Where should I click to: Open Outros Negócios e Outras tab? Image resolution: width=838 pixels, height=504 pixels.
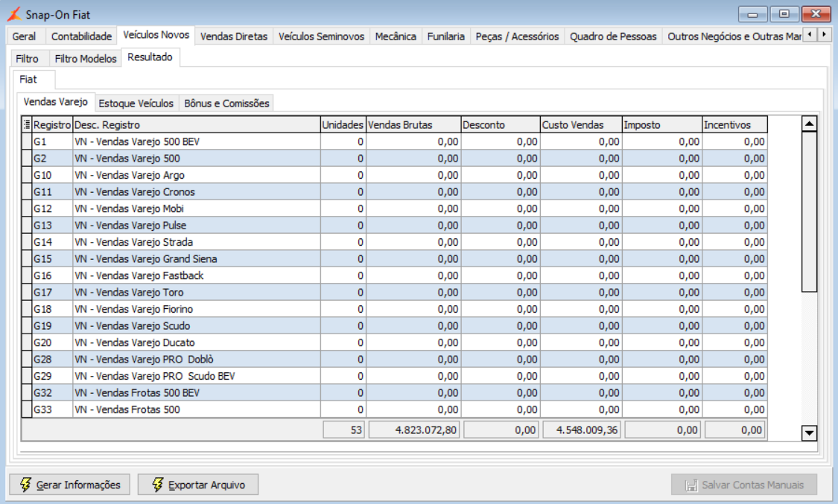click(733, 36)
